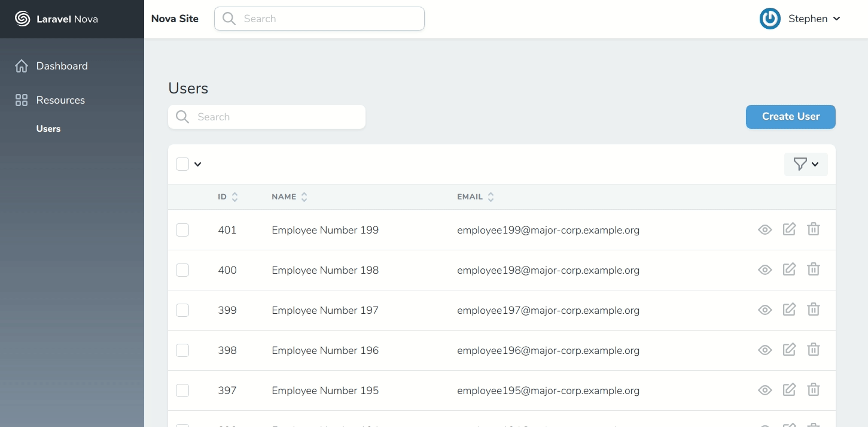Check the row checkbox for user 398
Image resolution: width=868 pixels, height=427 pixels.
click(182, 350)
